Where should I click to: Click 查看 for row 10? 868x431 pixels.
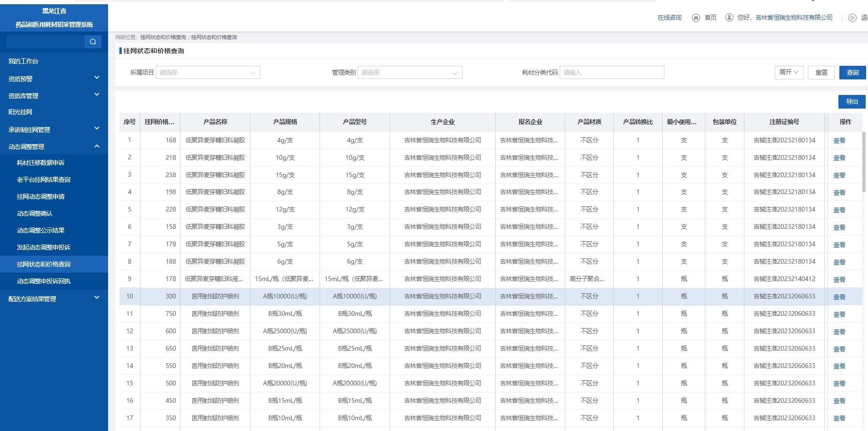839,297
